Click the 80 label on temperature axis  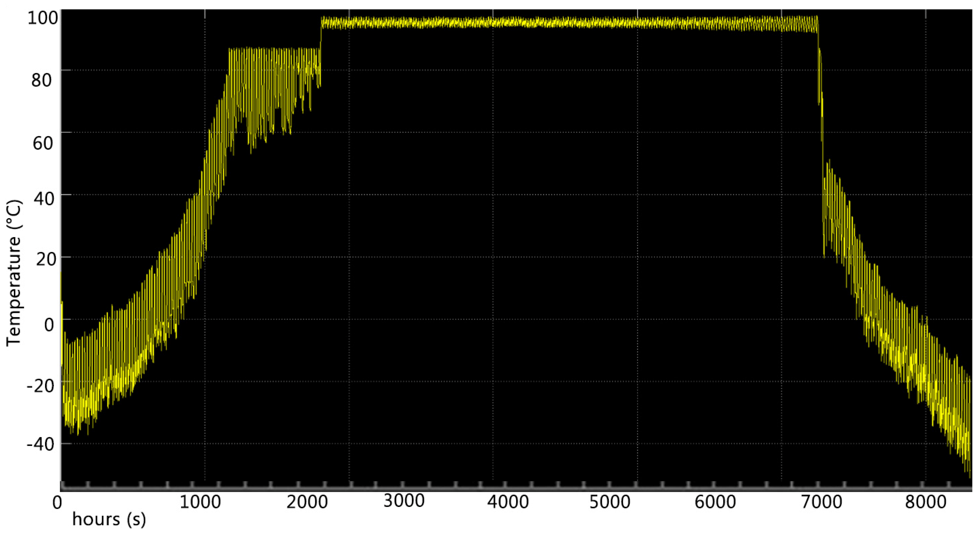(x=41, y=80)
